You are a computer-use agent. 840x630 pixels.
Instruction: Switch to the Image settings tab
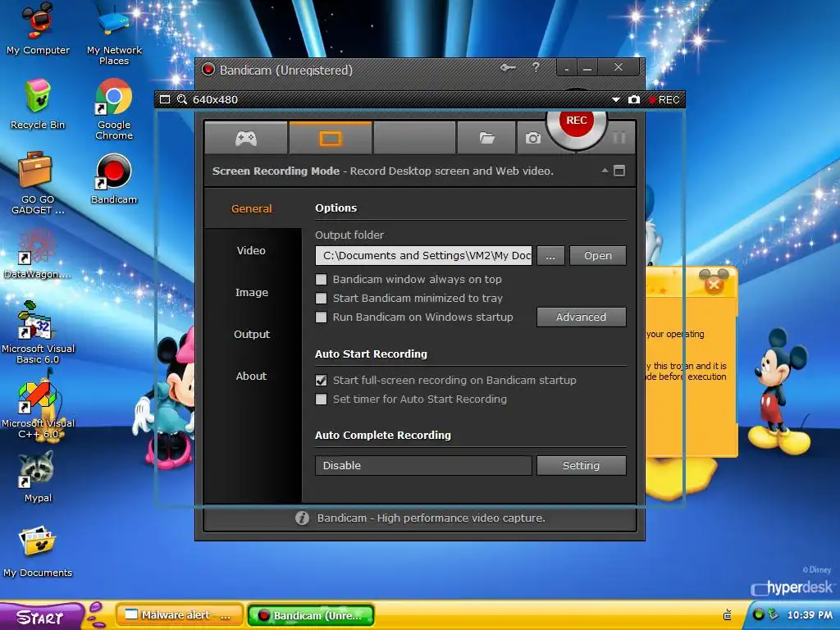tap(251, 292)
